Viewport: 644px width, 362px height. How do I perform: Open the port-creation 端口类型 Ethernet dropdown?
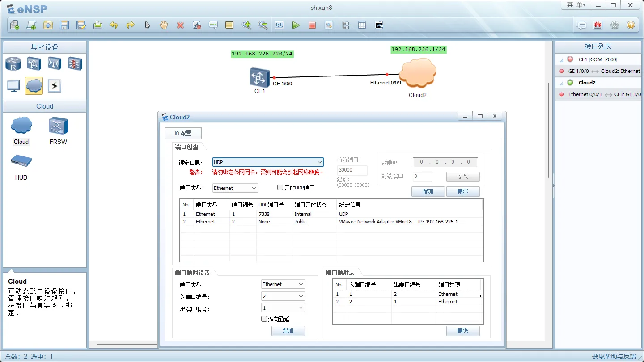coord(235,188)
